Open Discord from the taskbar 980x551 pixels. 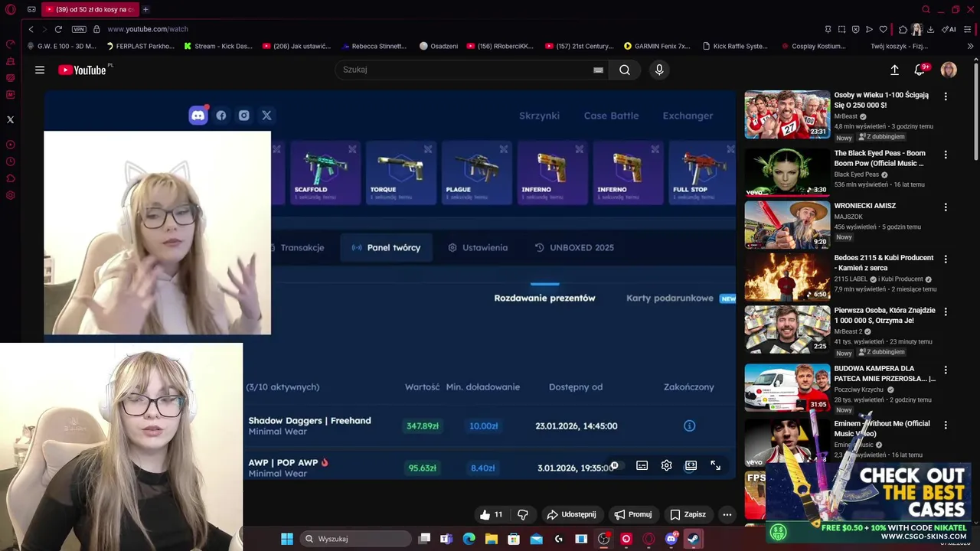pyautogui.click(x=671, y=539)
